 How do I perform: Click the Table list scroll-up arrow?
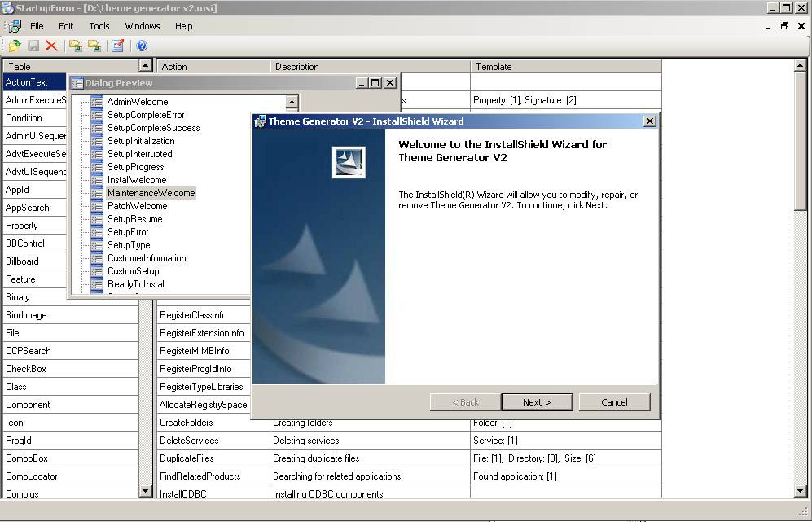[146, 66]
